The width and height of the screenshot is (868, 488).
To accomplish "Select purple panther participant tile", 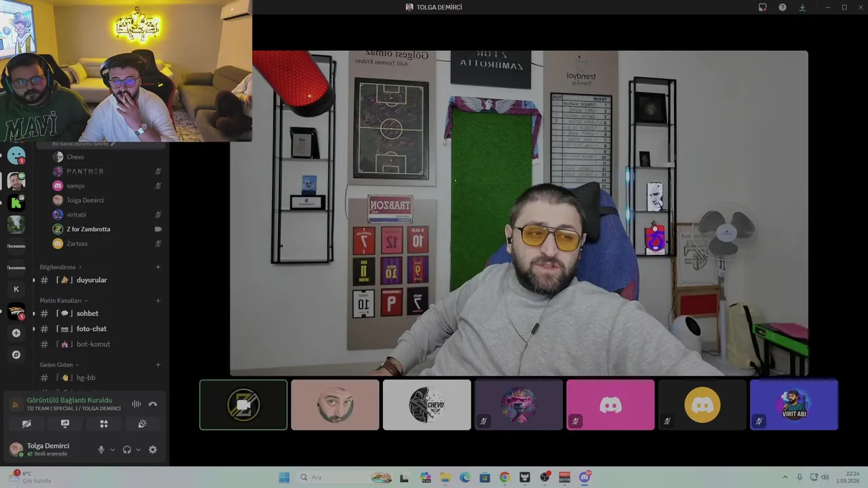I will 519,405.
